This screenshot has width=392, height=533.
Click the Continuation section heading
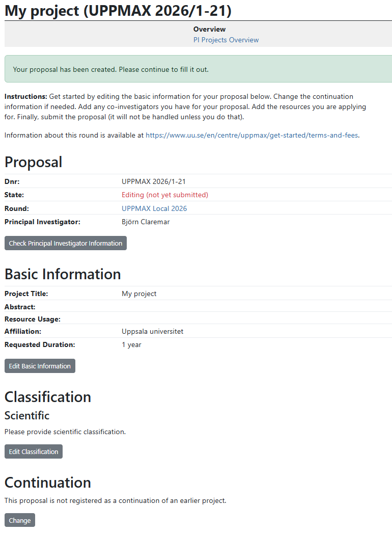click(48, 483)
